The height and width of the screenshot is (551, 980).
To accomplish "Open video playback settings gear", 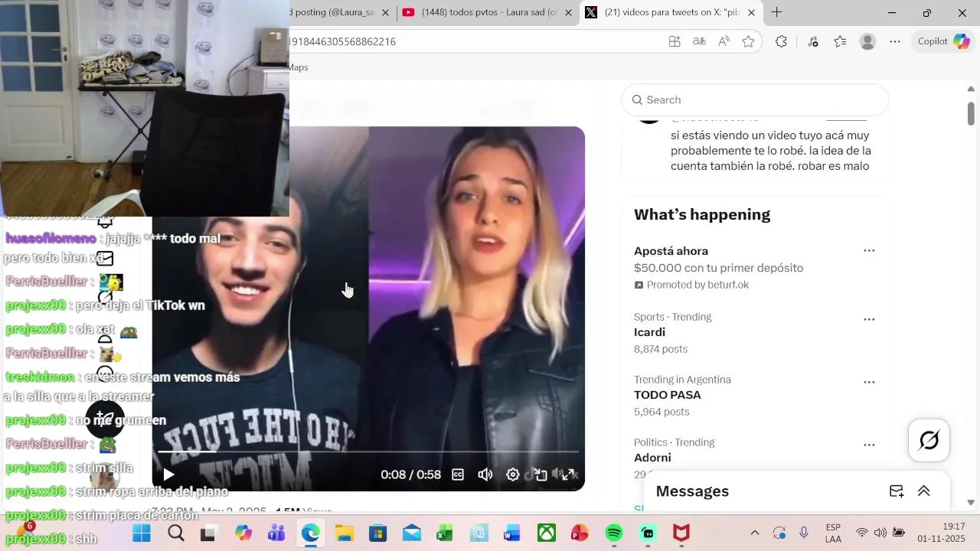I will tap(513, 474).
